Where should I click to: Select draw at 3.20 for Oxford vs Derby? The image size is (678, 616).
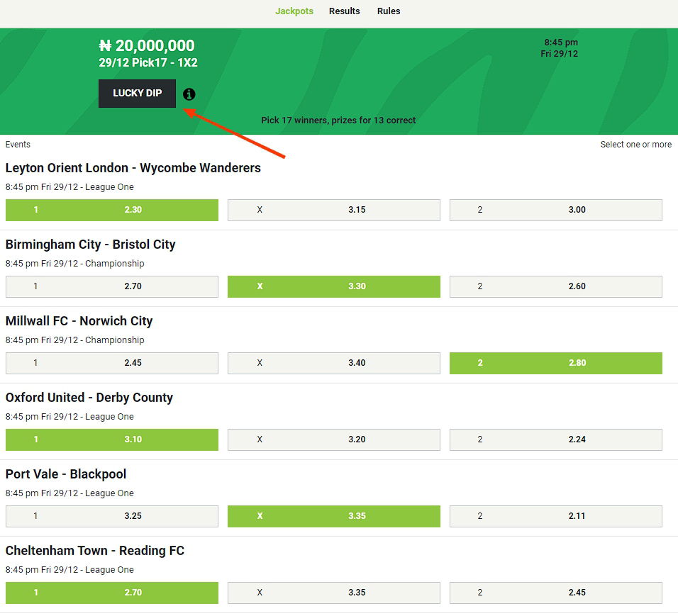click(x=333, y=439)
